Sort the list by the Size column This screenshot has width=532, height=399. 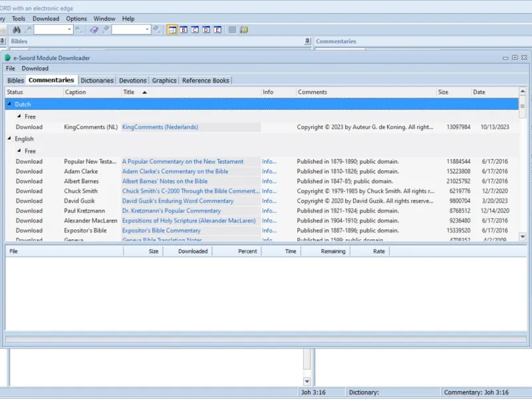coord(454,92)
